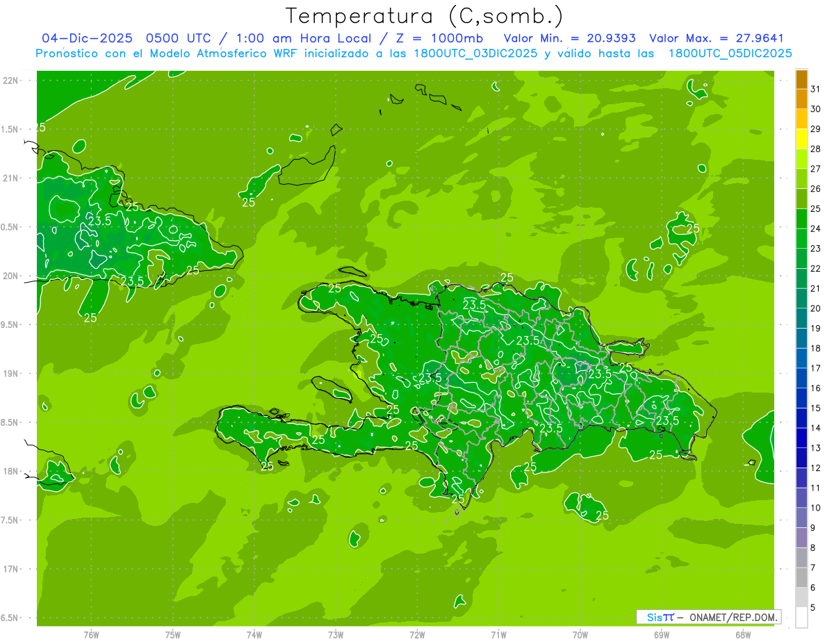The height and width of the screenshot is (644, 834).
Task: Select the date text '04-Dic-2025'
Action: [x=87, y=38]
